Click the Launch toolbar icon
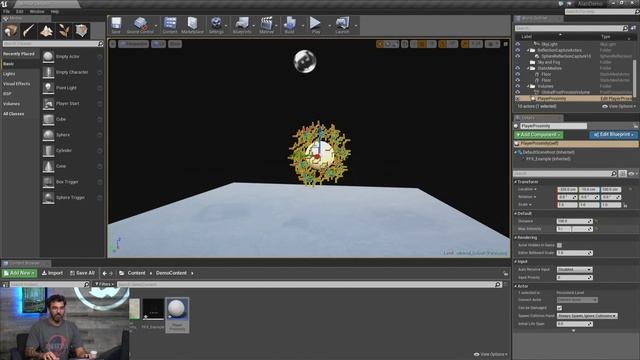 342,25
